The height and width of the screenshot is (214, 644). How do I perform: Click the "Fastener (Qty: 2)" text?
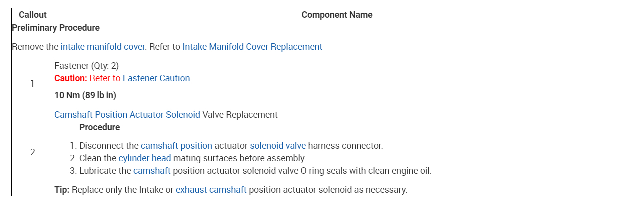click(86, 66)
